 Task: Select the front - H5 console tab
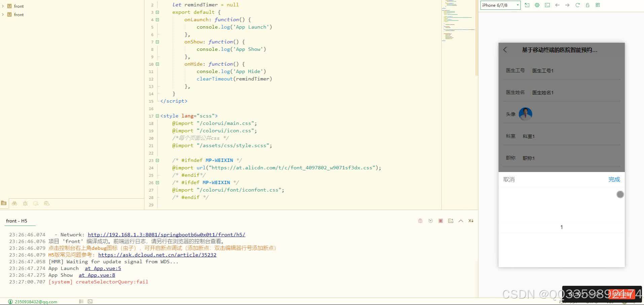click(x=16, y=221)
